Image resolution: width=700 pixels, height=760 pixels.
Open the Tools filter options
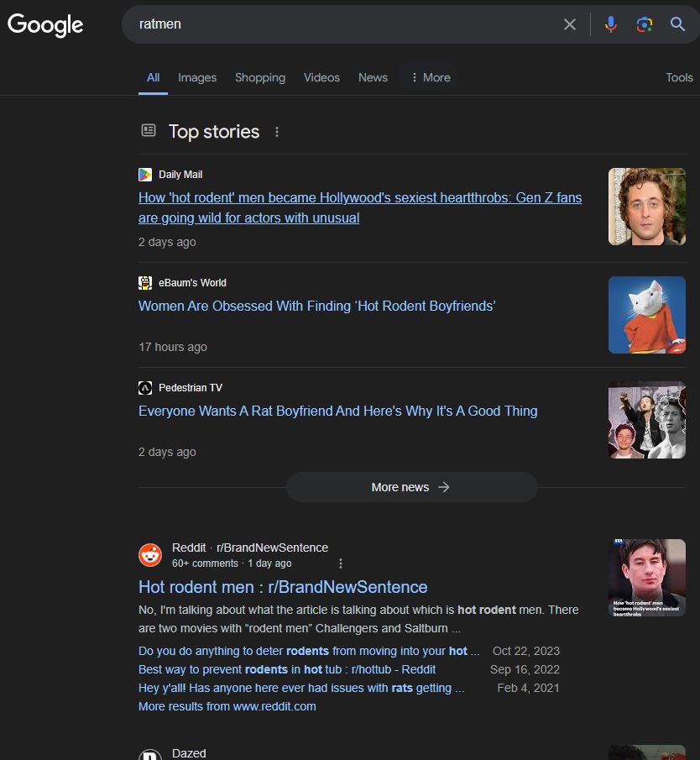pyautogui.click(x=679, y=77)
